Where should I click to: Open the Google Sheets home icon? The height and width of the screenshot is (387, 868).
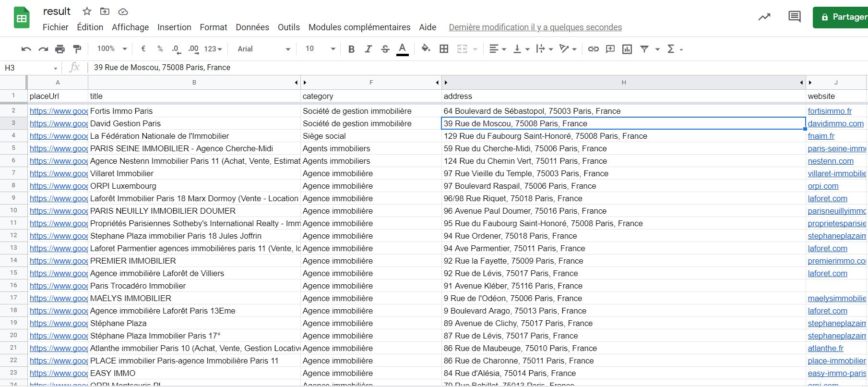click(x=22, y=18)
